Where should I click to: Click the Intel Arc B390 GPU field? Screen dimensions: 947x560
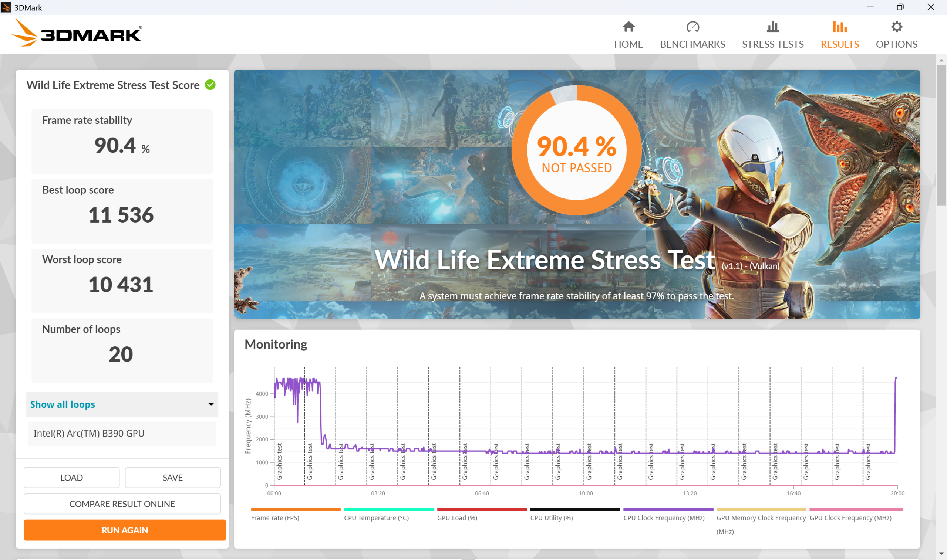pyautogui.click(x=122, y=433)
